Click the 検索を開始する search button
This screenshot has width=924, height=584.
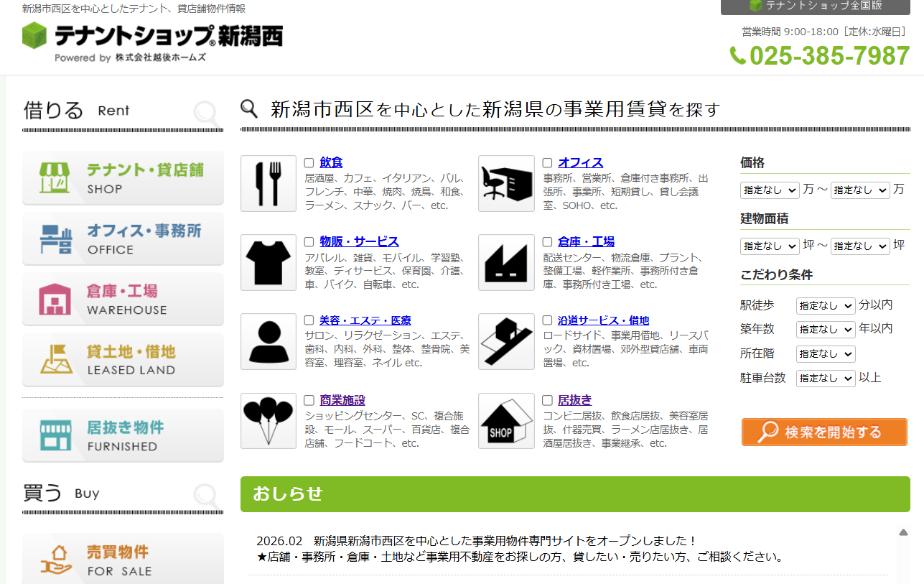point(823,432)
